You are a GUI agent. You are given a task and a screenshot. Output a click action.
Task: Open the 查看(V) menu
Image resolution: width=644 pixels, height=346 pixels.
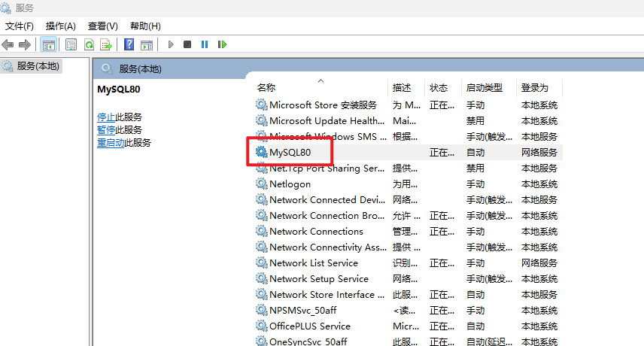pyautogui.click(x=103, y=26)
